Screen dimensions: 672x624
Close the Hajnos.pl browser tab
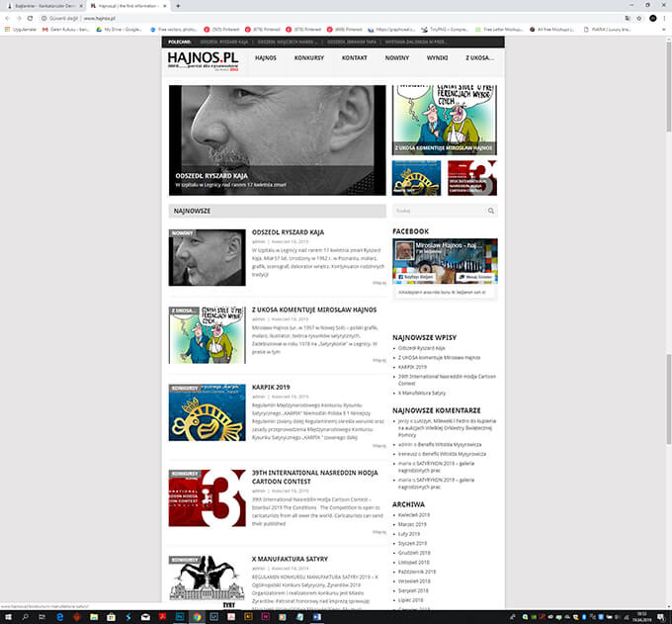pyautogui.click(x=165, y=6)
